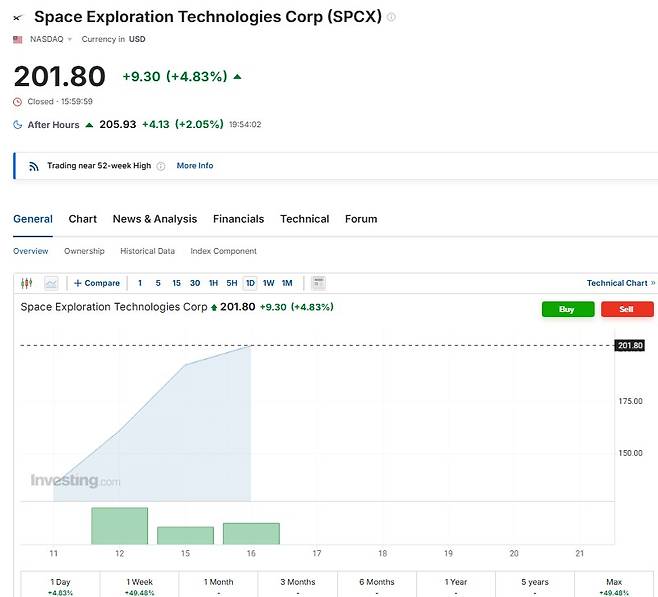
Task: Open the Compare instruments option
Action: point(97,283)
